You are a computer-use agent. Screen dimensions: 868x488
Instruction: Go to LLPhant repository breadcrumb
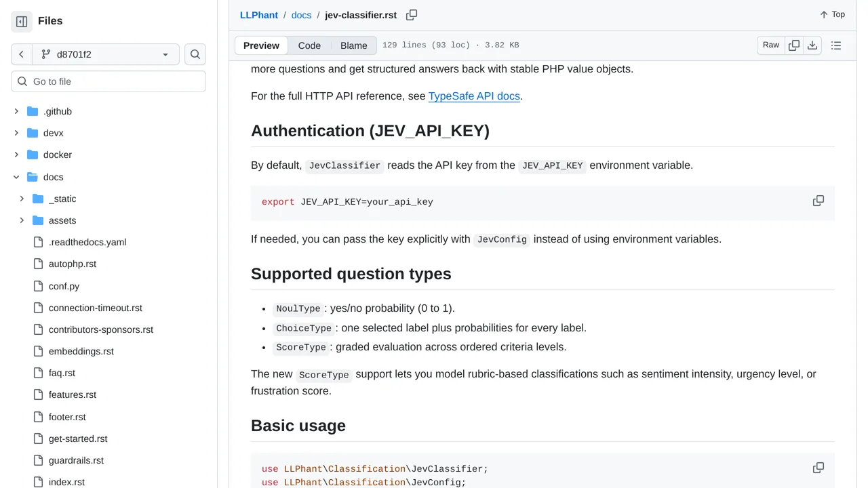click(x=259, y=15)
